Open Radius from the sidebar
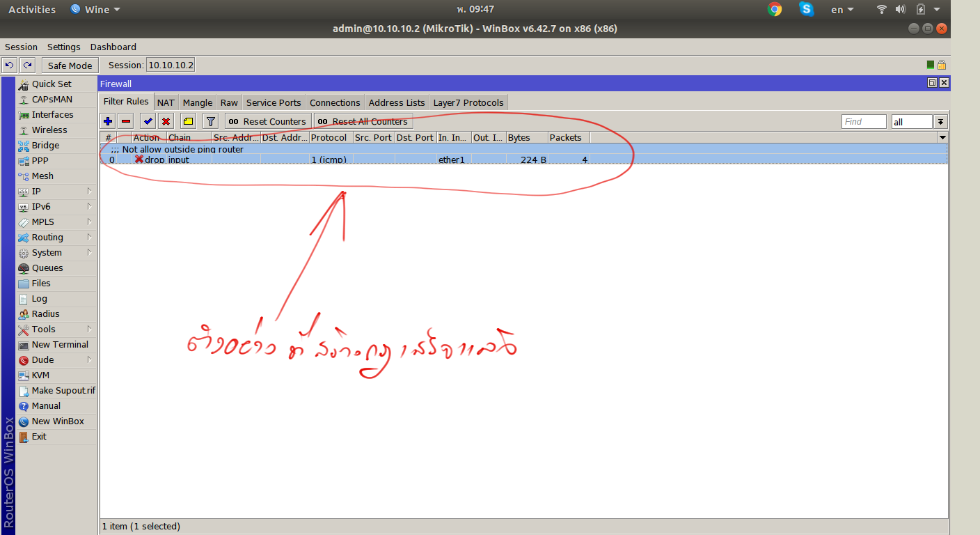Viewport: 980px width, 535px height. click(57, 313)
